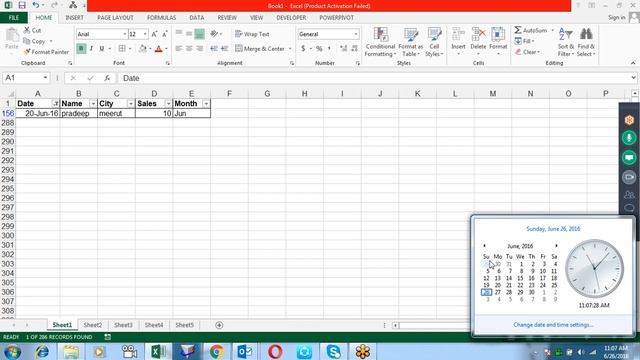
Task: Click the Orientation text rotate icon
Action: pyautogui.click(x=214, y=34)
